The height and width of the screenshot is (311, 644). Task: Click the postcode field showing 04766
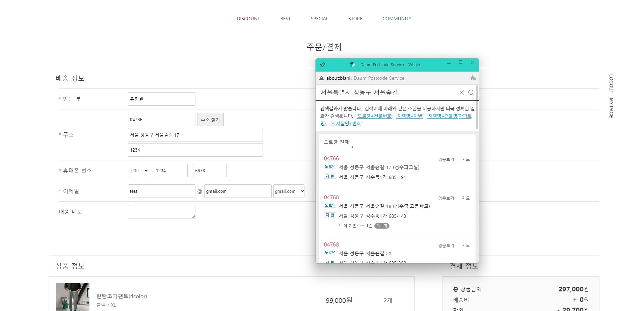[x=162, y=120]
